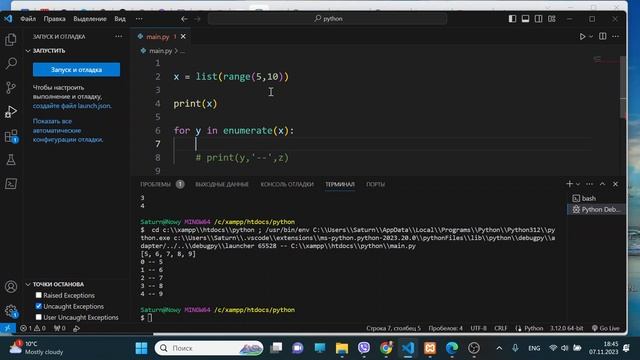Open the Manage gear settings icon
This screenshot has height=360, width=640.
click(11, 311)
